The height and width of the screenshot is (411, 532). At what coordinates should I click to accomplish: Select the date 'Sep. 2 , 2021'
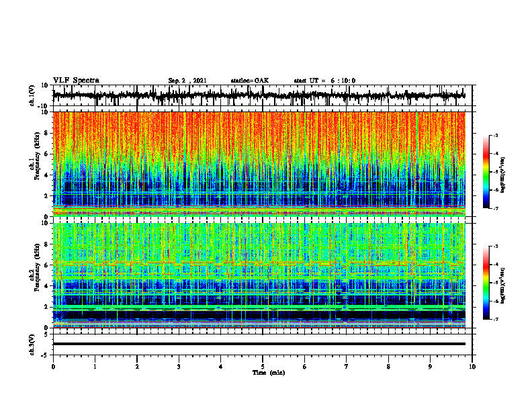pos(187,81)
